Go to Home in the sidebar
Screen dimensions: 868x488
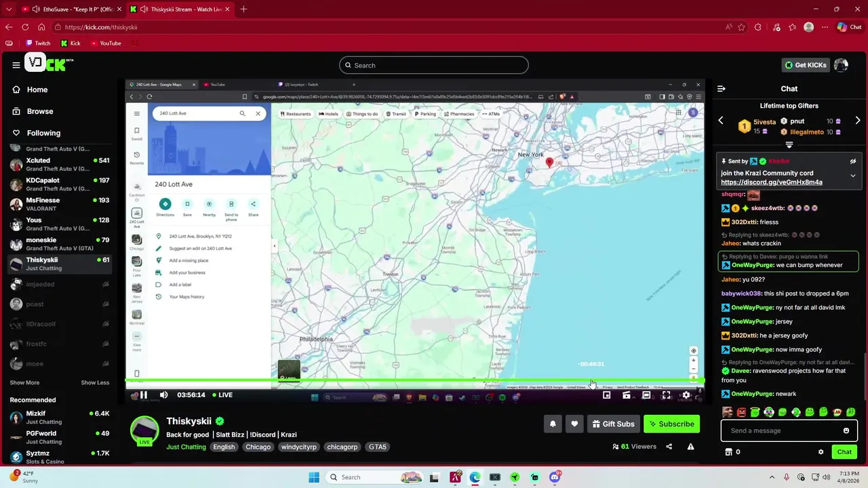pyautogui.click(x=31, y=89)
